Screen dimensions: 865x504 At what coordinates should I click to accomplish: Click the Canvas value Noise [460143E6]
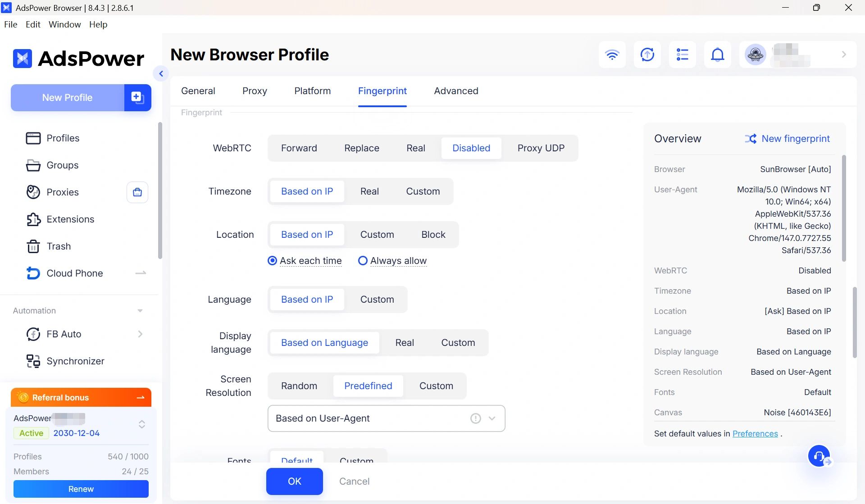coord(797,413)
